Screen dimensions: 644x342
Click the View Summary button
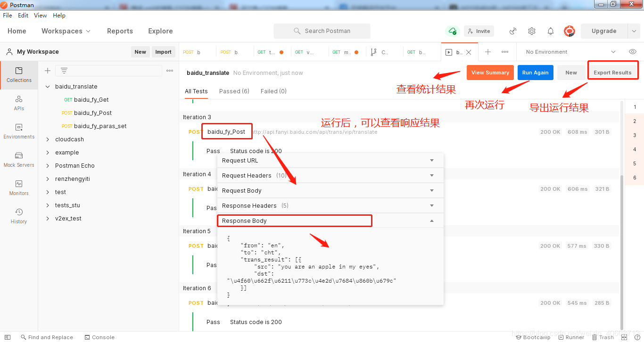(x=490, y=73)
